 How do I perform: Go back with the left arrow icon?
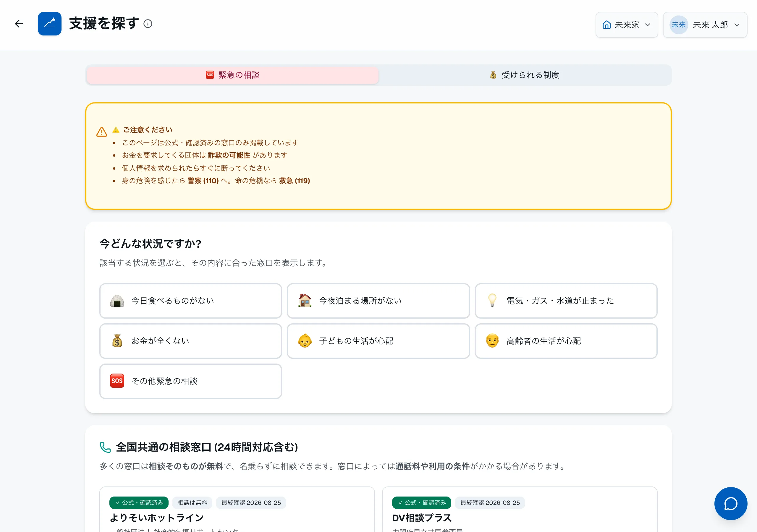coord(19,24)
